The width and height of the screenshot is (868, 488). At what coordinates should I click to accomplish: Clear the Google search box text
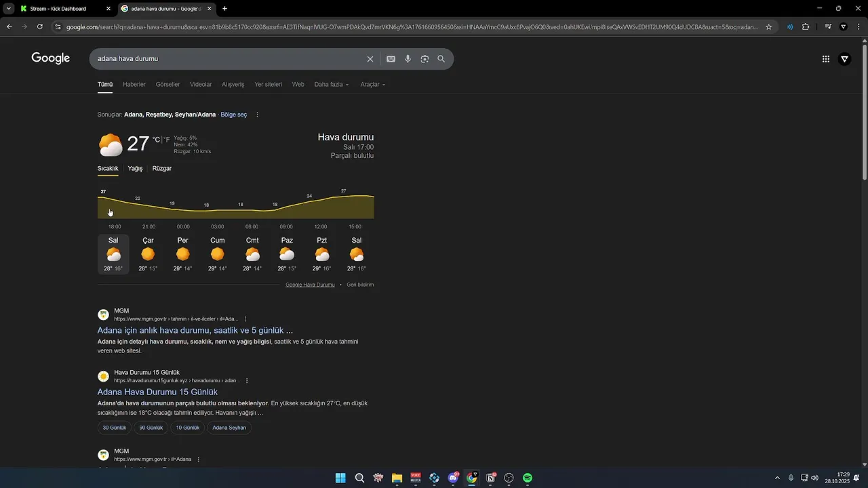pyautogui.click(x=370, y=59)
